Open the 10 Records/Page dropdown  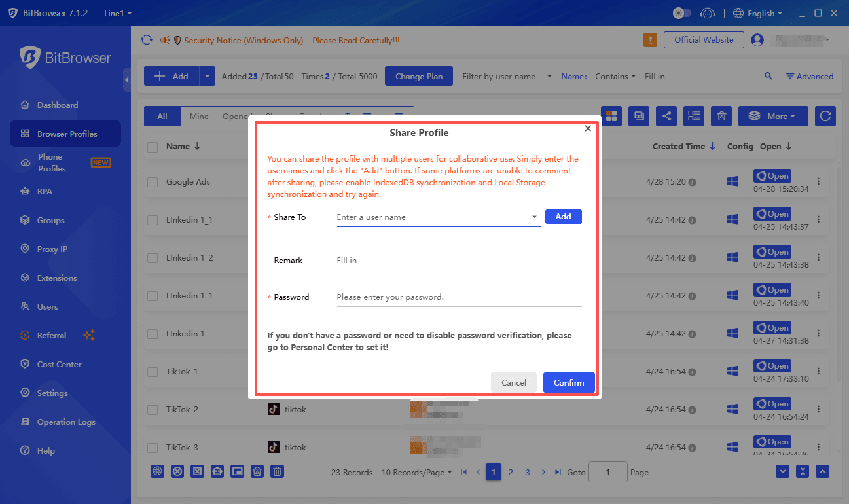(416, 472)
